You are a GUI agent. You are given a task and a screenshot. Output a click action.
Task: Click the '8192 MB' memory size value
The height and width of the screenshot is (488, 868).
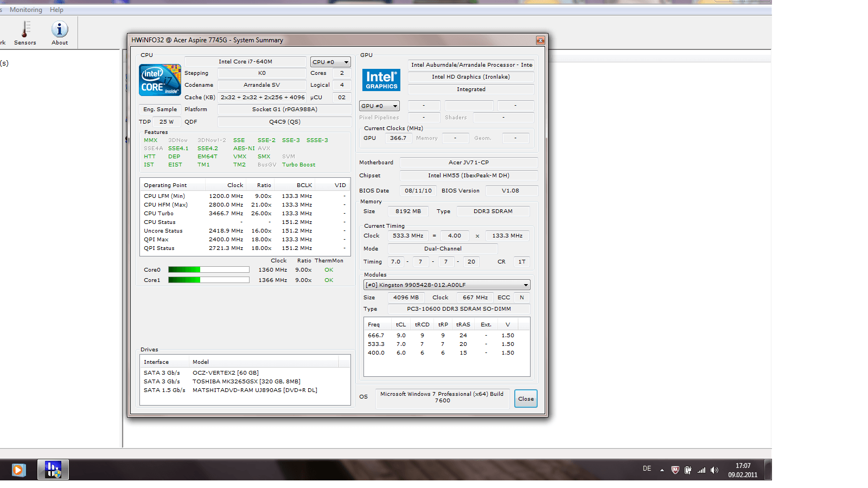pyautogui.click(x=408, y=211)
